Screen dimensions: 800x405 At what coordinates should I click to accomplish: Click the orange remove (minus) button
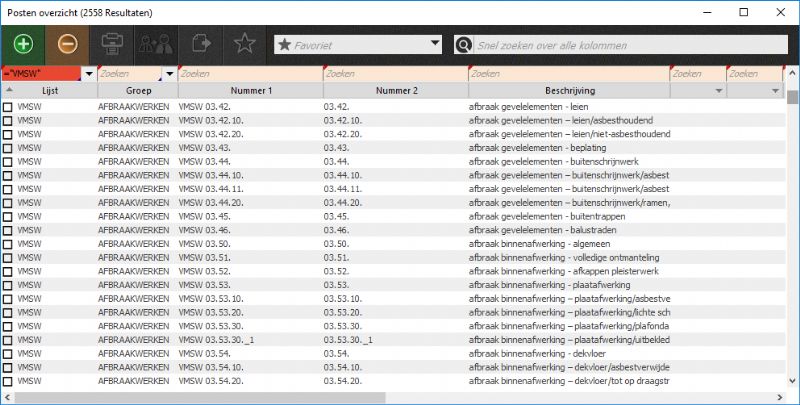pos(68,44)
